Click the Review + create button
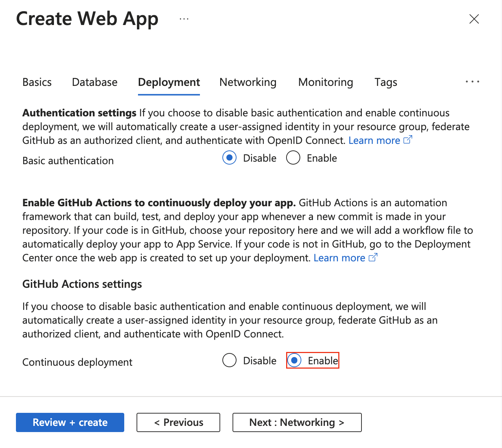The image size is (502, 448). pyautogui.click(x=70, y=422)
